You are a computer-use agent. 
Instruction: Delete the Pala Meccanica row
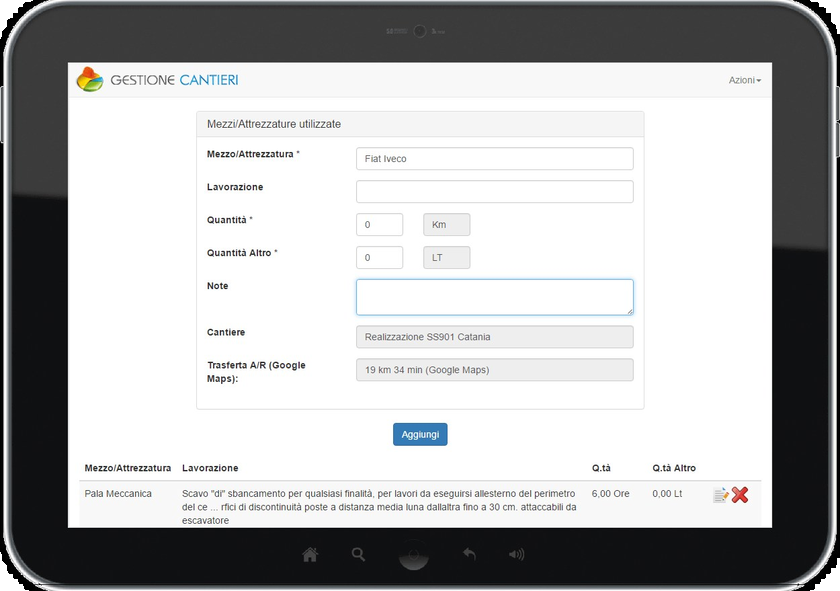(x=740, y=495)
